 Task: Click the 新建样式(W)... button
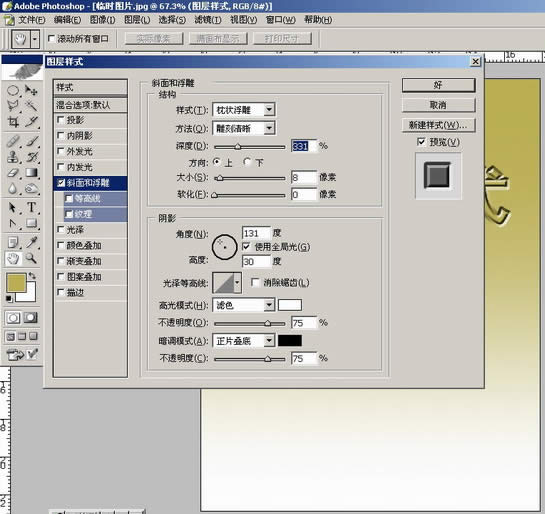click(438, 125)
